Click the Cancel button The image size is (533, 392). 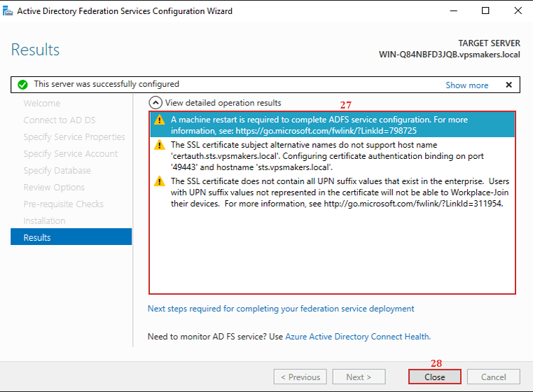click(493, 377)
